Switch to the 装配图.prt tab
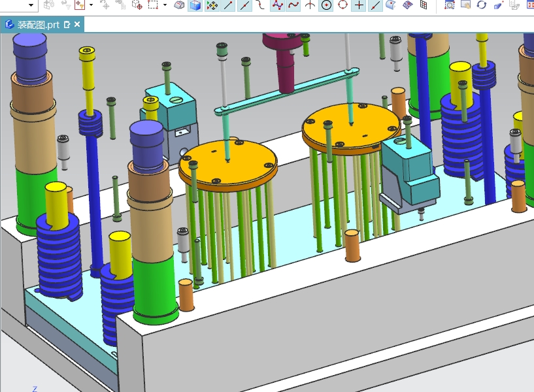Viewport: 534px width, 392px height. pyautogui.click(x=39, y=25)
